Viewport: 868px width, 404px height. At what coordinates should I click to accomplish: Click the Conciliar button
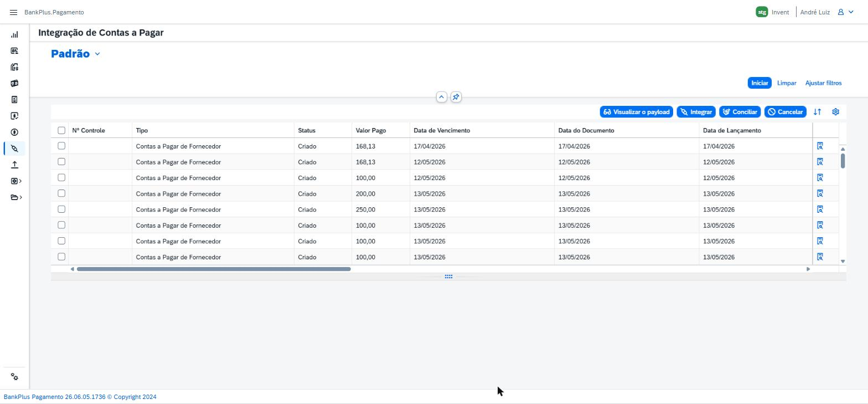(740, 112)
